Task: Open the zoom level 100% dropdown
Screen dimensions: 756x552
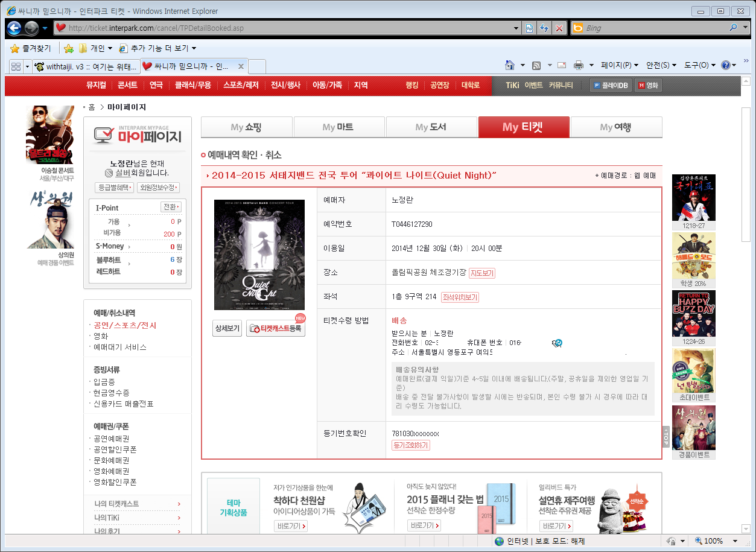Action: 735,541
